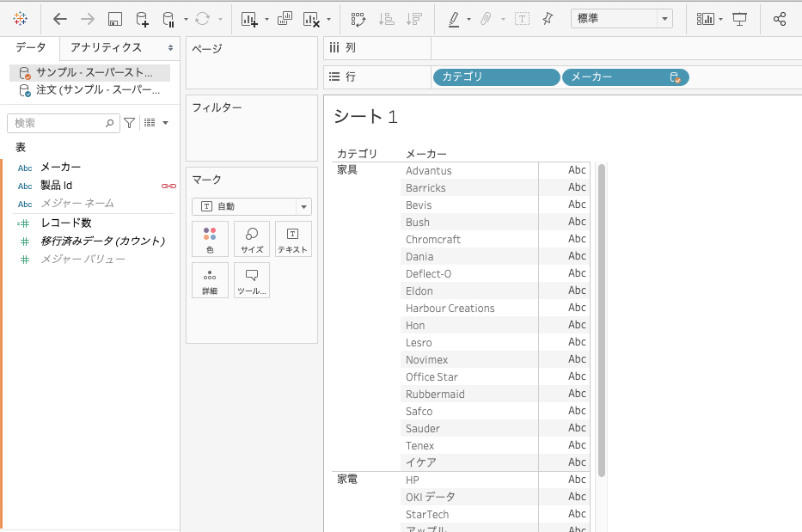Click the 家具 category cell

[347, 170]
